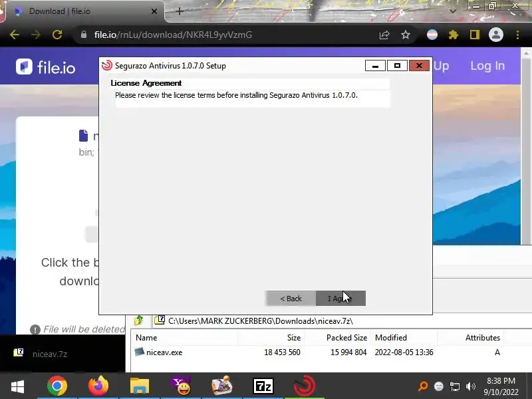Click the size value 18 453 560
Image resolution: width=532 pixels, height=399 pixels.
tap(282, 352)
